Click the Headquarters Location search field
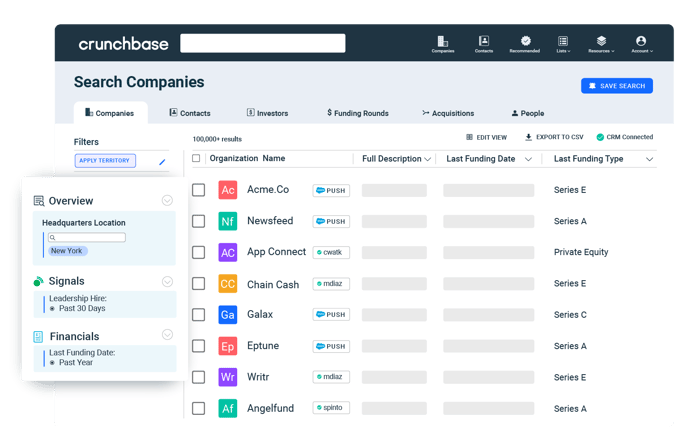700x448 pixels. 87,237
